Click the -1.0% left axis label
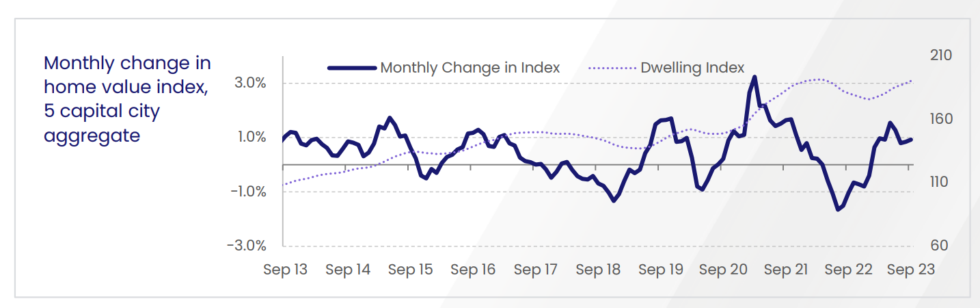The image size is (980, 308). [x=249, y=192]
